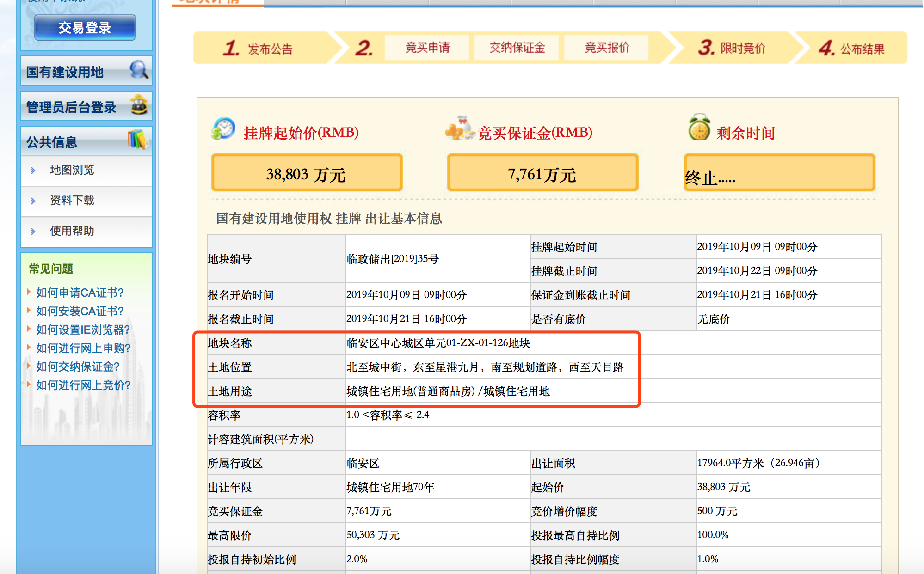
Task: Open 使用帮助 in the sidebar
Action: [x=72, y=231]
